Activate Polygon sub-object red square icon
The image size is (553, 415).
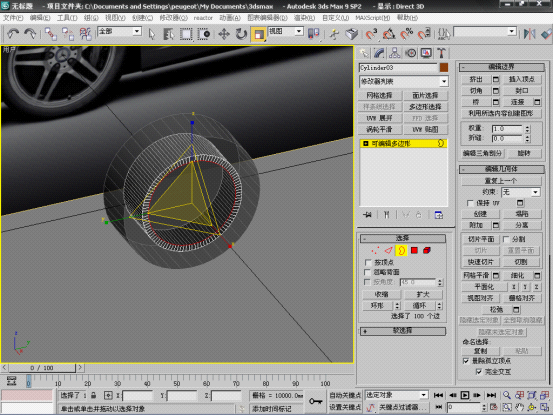coord(414,250)
